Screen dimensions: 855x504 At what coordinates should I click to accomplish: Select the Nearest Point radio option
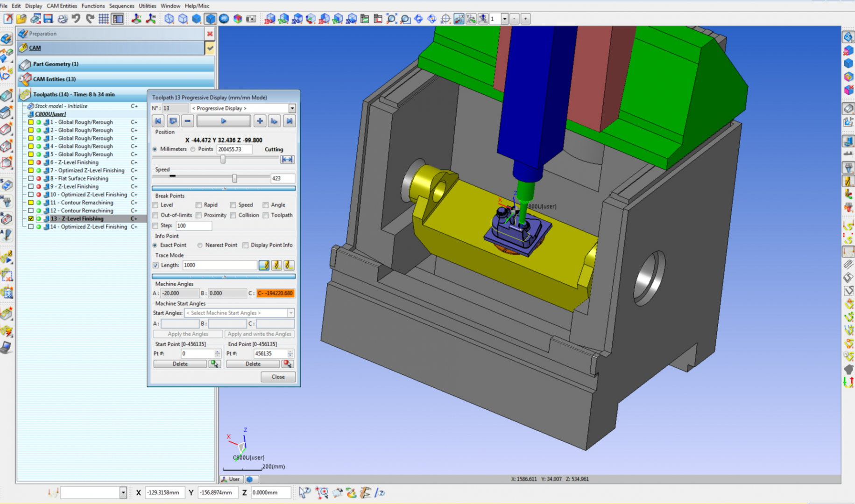click(x=200, y=245)
